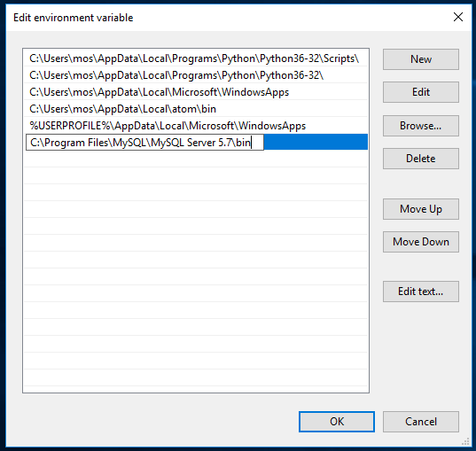
Task: Click the New button
Action: point(421,59)
